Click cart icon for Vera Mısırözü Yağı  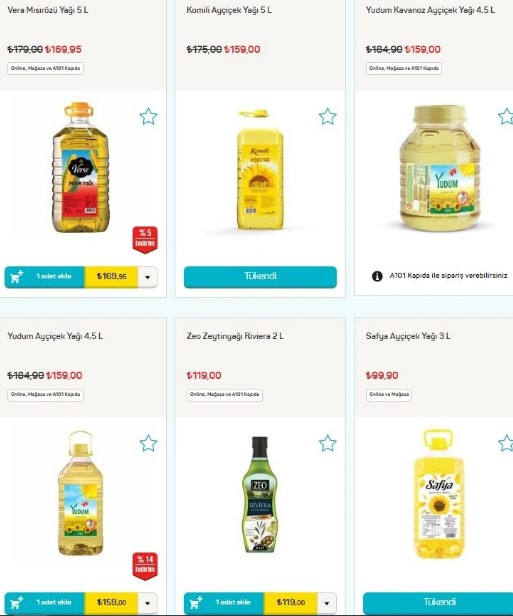pyautogui.click(x=16, y=277)
